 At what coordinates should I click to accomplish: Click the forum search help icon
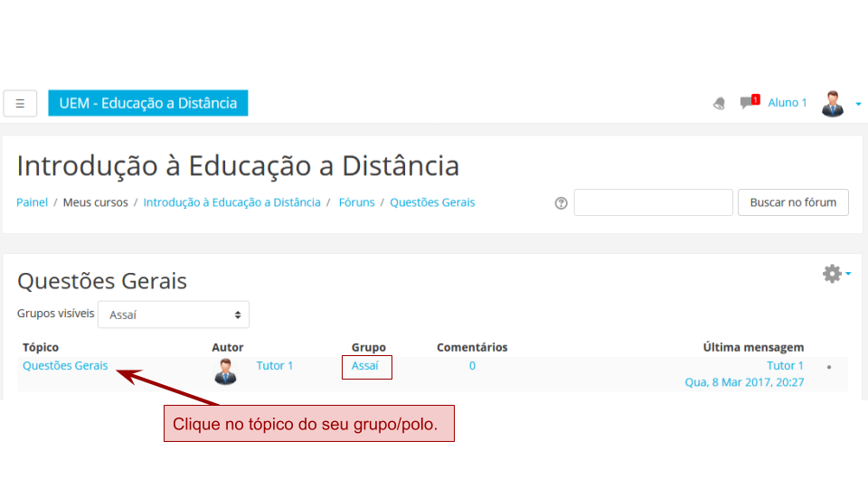click(561, 203)
